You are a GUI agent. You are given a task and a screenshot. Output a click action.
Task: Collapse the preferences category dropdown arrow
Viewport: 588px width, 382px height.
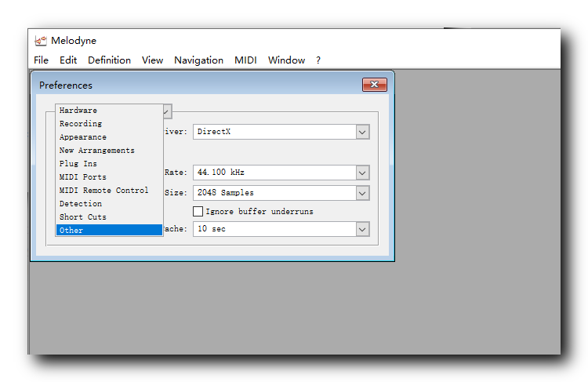tap(167, 111)
